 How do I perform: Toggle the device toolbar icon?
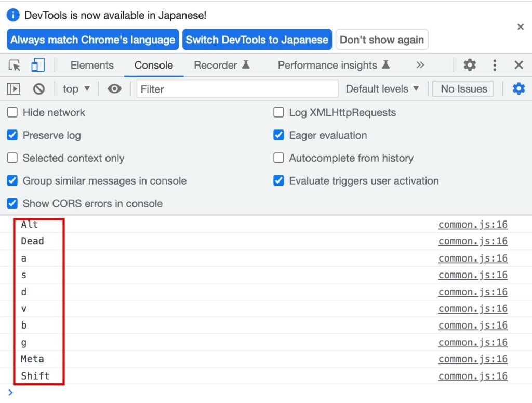coord(37,65)
